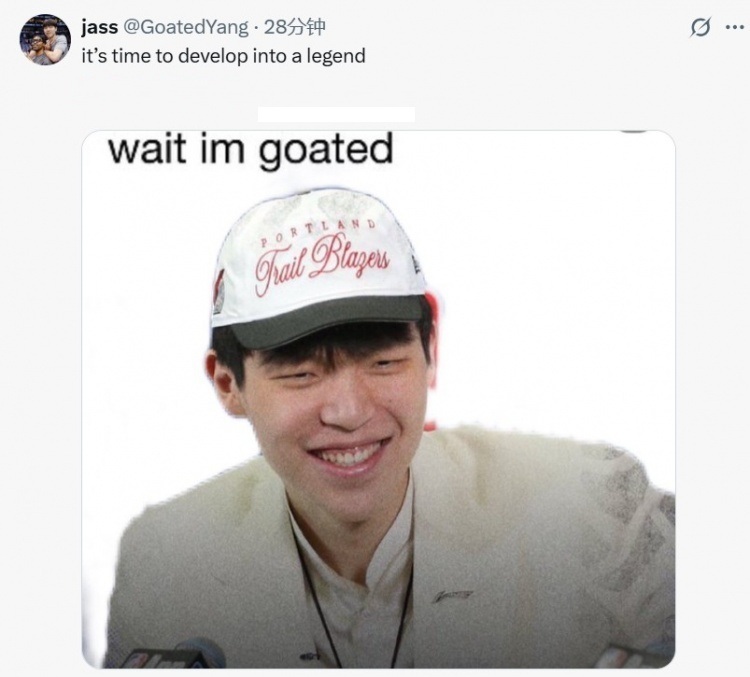Click the white blank bar above the image
750x677 pixels.
tap(336, 115)
